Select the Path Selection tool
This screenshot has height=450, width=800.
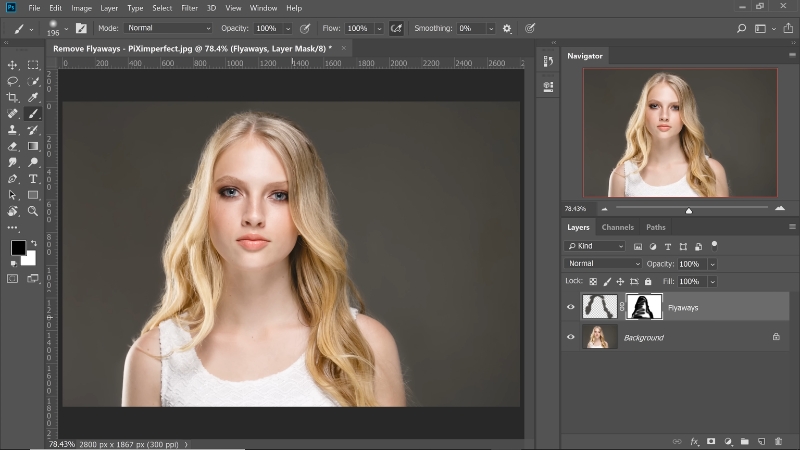12,195
